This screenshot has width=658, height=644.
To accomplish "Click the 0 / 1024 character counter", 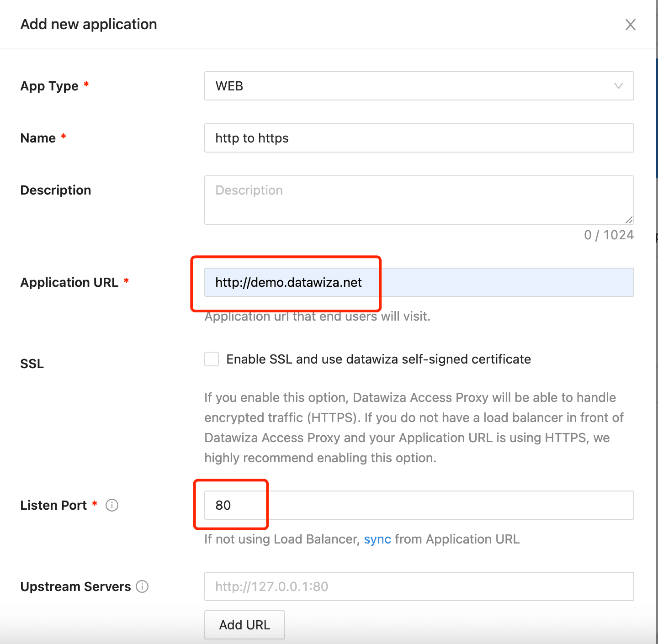I will [609, 235].
